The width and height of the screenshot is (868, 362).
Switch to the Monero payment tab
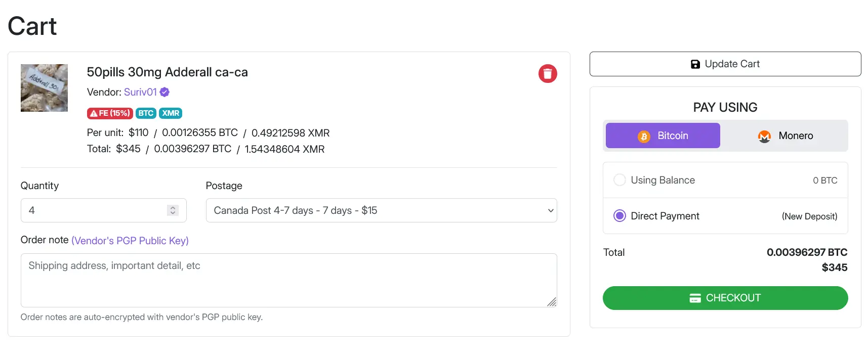pos(785,136)
